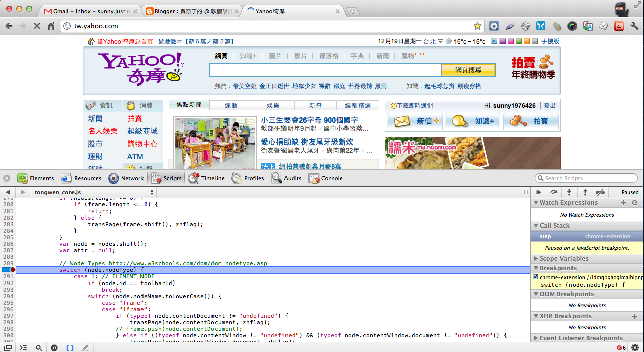
Task: Stop loading the page
Action: coord(36,26)
